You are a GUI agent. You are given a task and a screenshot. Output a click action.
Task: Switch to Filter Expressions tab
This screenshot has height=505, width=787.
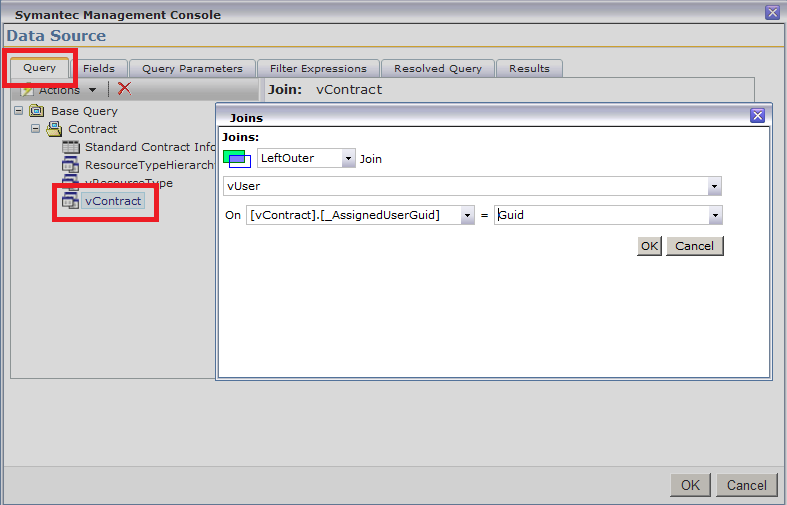(x=318, y=69)
